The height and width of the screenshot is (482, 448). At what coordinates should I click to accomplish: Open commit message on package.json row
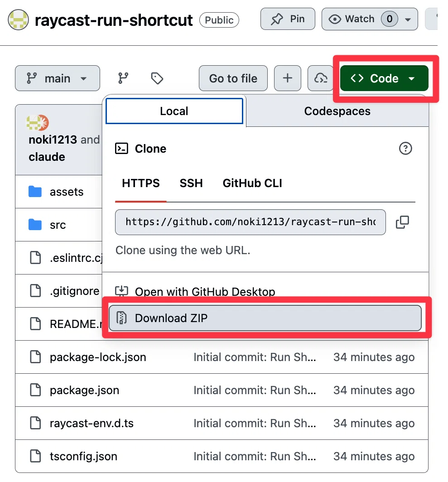(x=255, y=390)
